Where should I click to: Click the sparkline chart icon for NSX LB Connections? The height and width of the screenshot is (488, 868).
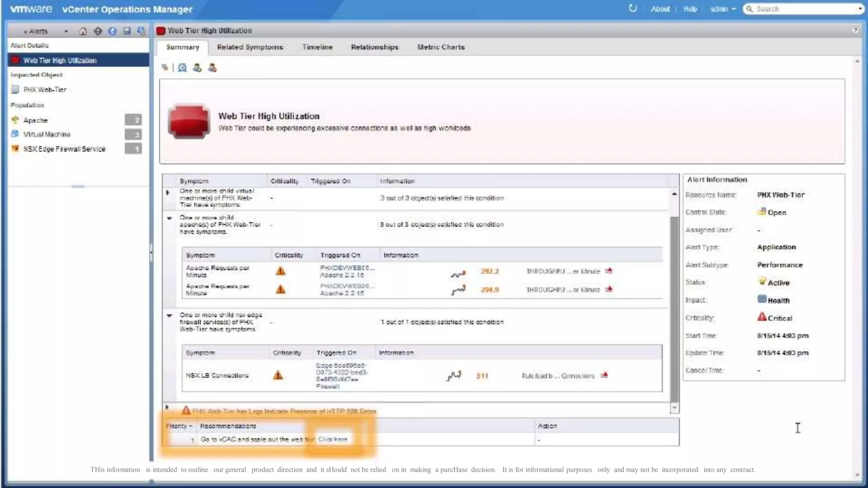click(x=454, y=376)
